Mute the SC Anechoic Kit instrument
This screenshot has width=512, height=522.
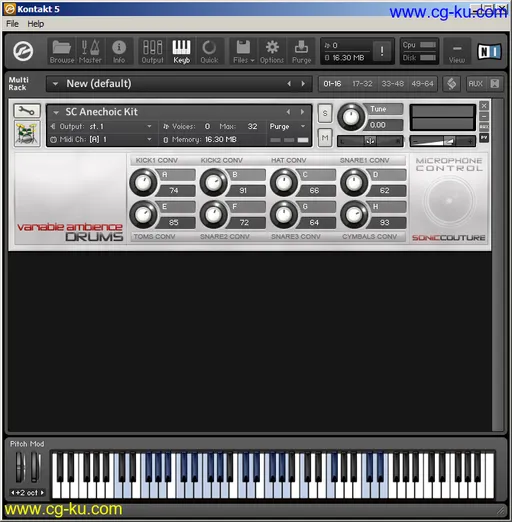coord(325,137)
